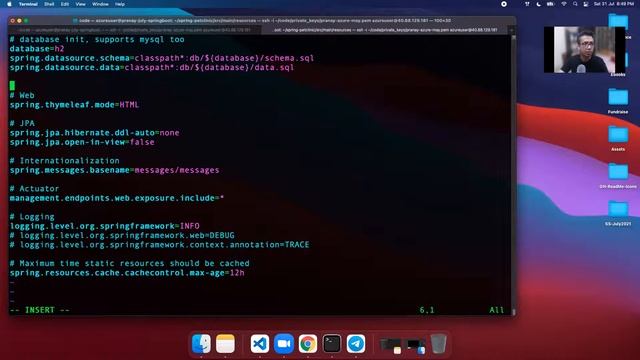640x360 pixels.
Task: Open the Window menu
Action: [x=100, y=4]
